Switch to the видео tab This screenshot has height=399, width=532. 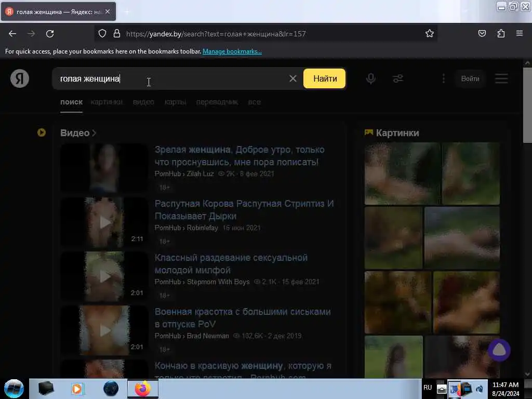tap(143, 102)
